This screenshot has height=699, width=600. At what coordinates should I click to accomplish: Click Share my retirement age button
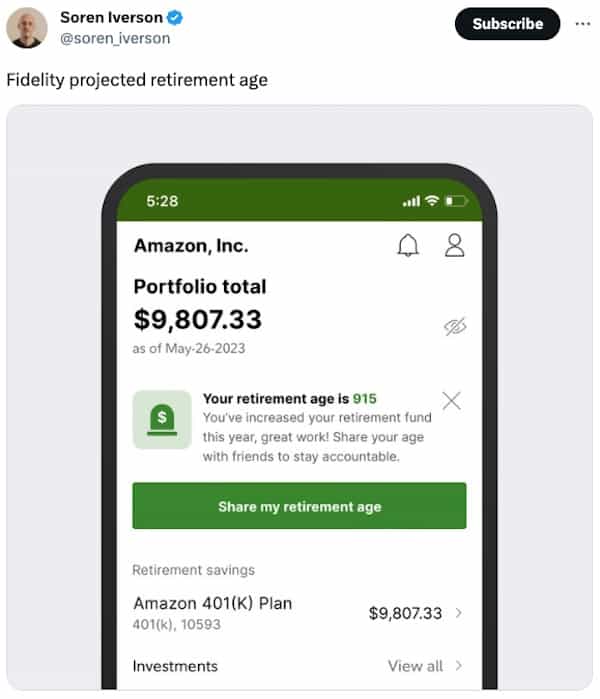tap(299, 506)
